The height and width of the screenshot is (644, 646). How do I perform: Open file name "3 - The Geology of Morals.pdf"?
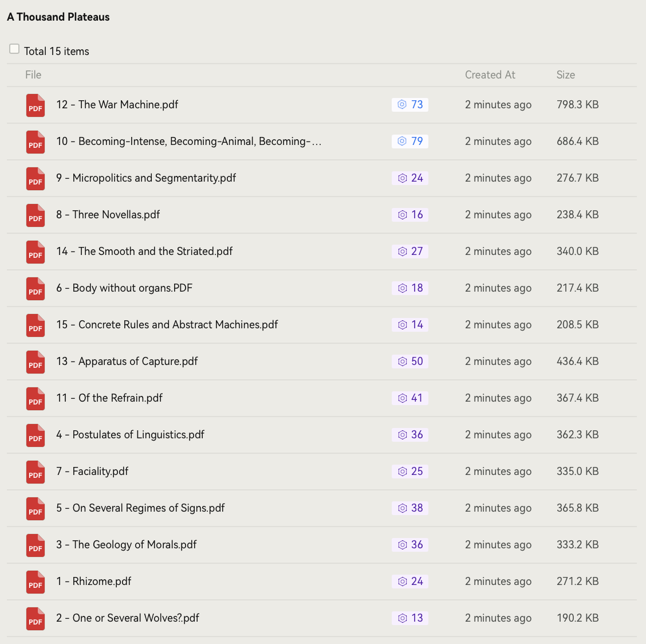click(127, 545)
